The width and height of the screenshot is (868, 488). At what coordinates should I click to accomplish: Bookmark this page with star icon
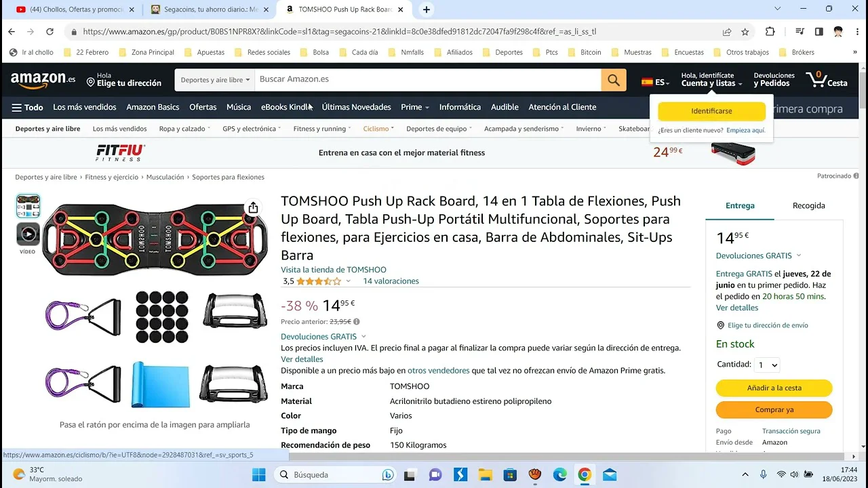(745, 31)
